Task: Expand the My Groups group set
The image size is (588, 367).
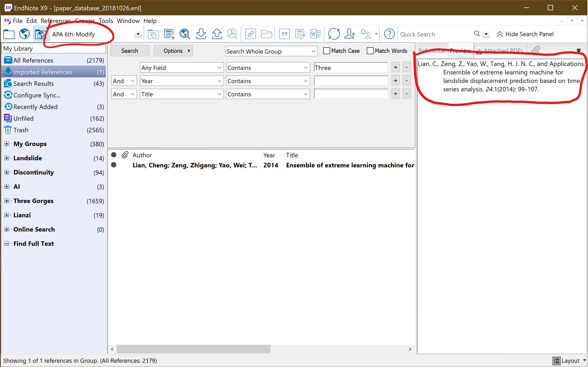Action: pyautogui.click(x=7, y=144)
